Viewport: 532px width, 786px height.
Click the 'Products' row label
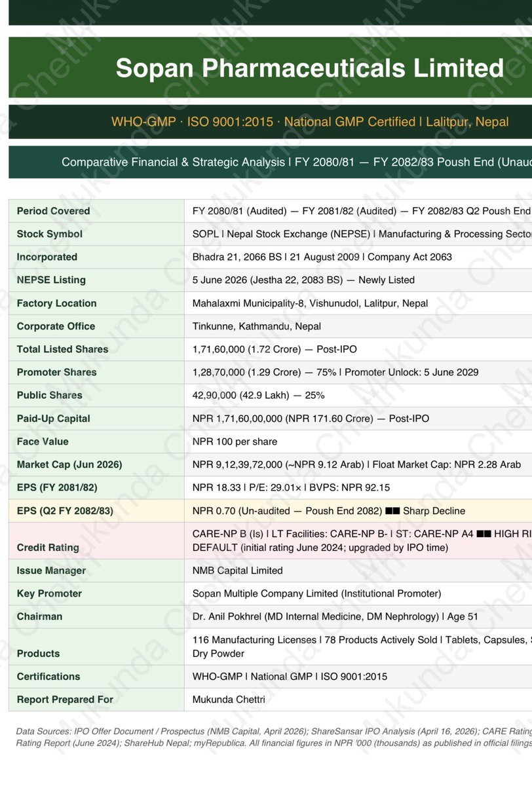pyautogui.click(x=38, y=654)
